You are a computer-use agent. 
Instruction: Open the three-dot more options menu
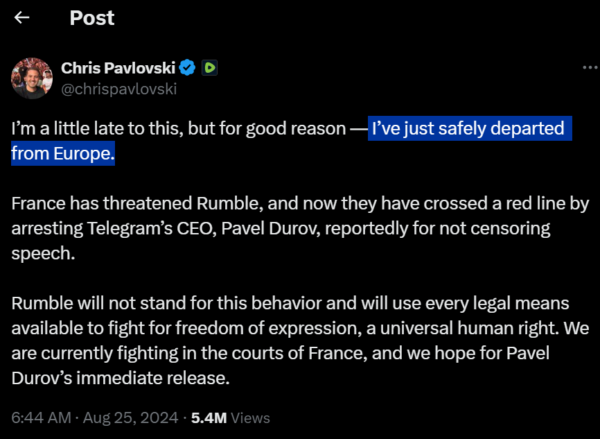tap(588, 66)
